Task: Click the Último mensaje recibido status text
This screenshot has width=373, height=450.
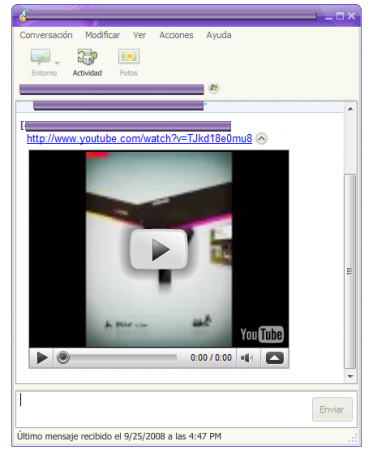Action: (119, 436)
